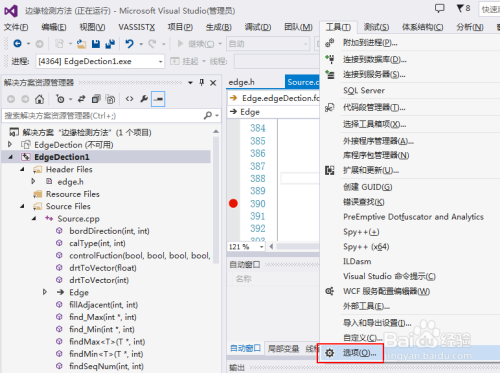The width and height of the screenshot is (500, 373).
Task: Toggle the Preview Selected Items button
Action: click(x=158, y=99)
